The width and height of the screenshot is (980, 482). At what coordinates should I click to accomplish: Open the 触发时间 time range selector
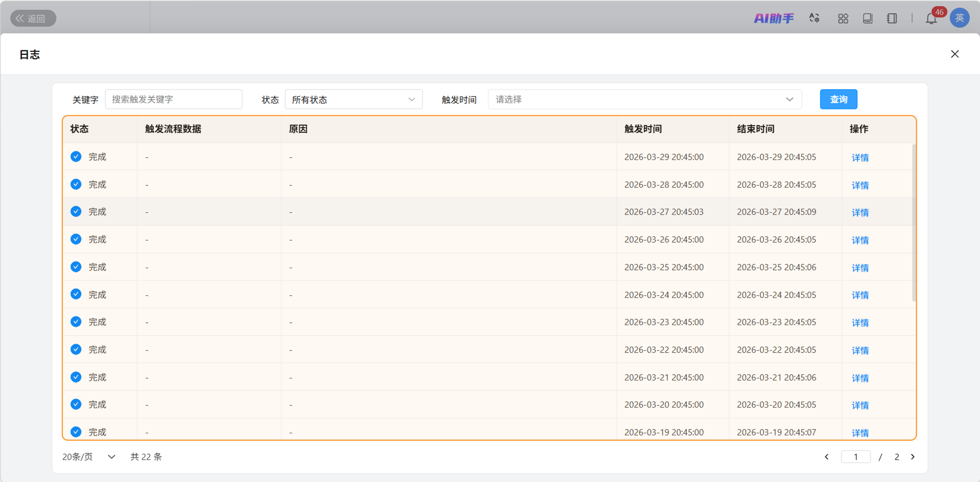pos(644,99)
